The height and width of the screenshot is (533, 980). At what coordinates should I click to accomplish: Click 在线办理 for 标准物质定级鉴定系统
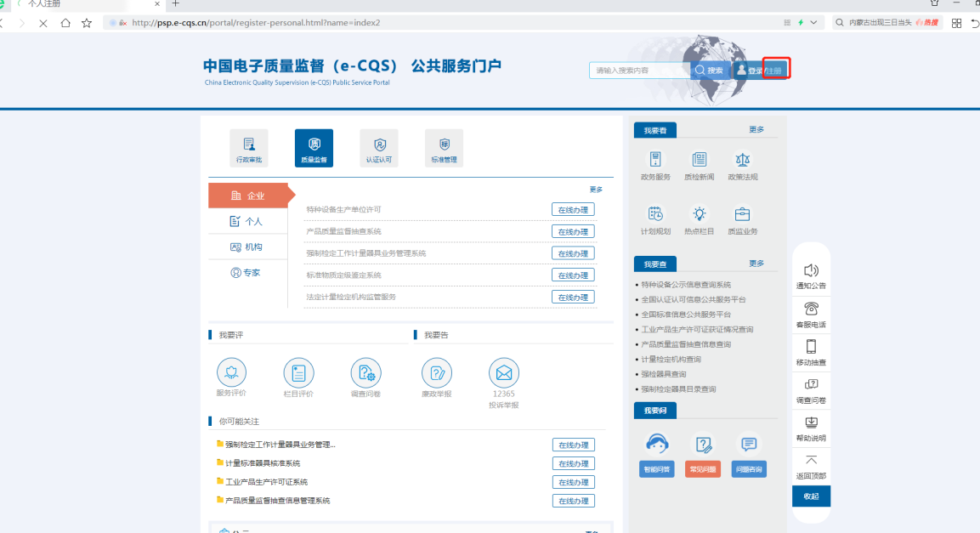(x=573, y=275)
